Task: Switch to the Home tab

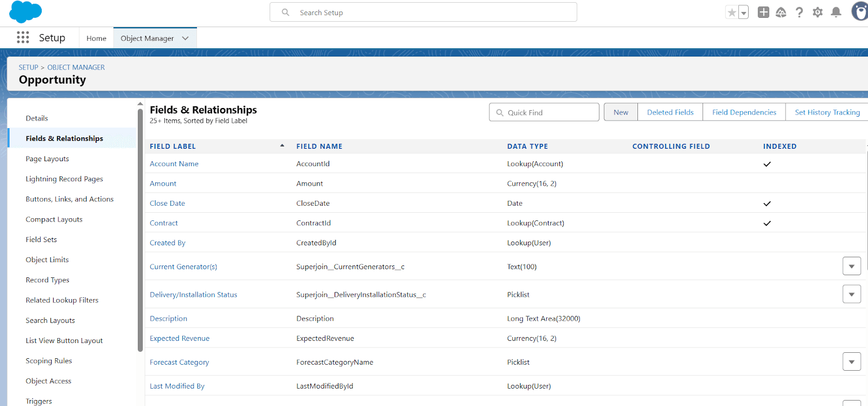Action: 96,38
